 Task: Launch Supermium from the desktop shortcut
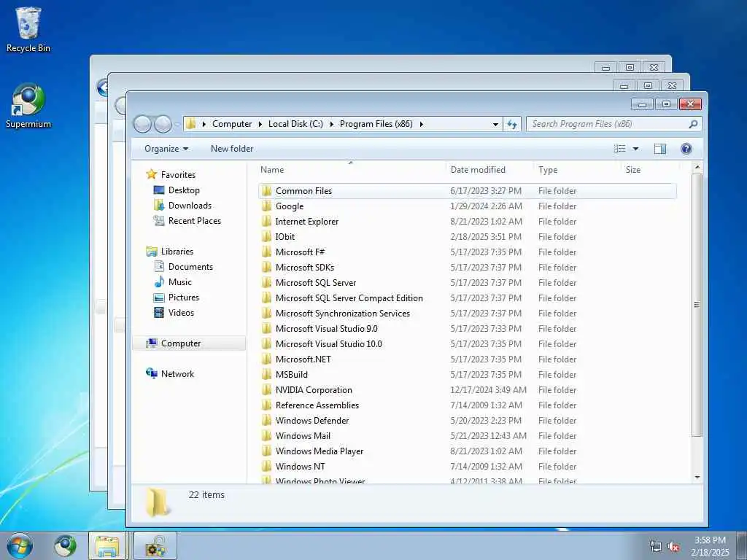click(x=28, y=106)
